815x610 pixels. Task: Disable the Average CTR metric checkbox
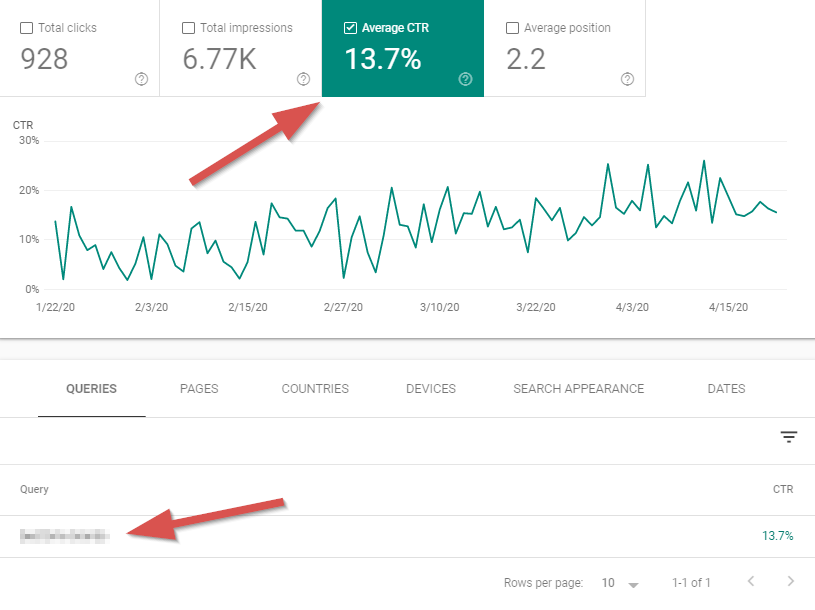click(350, 27)
